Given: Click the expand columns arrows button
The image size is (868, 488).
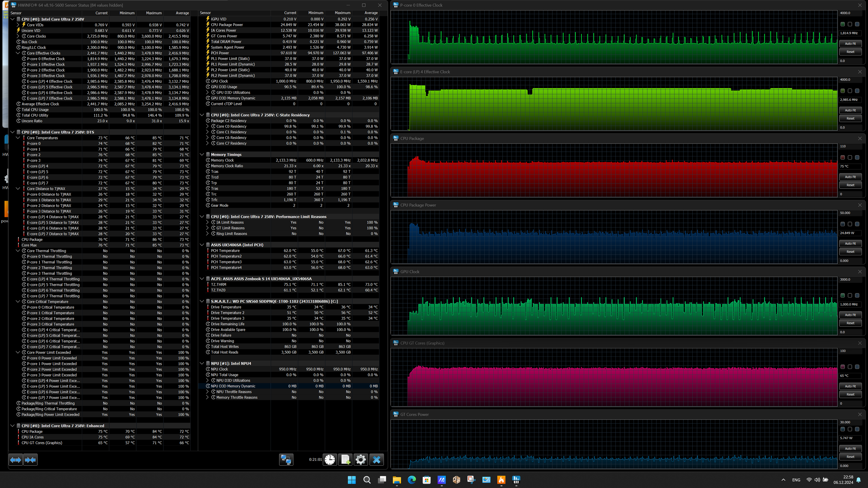Looking at the screenshot, I should coord(16,460).
